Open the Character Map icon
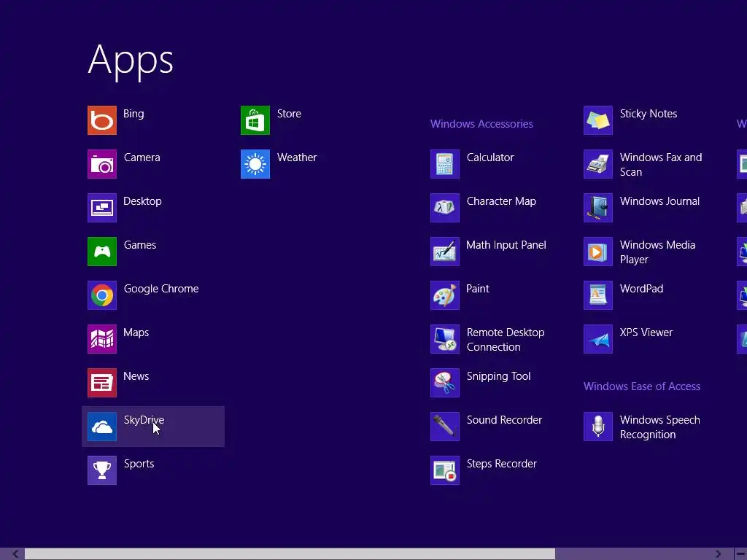Screen dimensions: 747x560 (445, 208)
